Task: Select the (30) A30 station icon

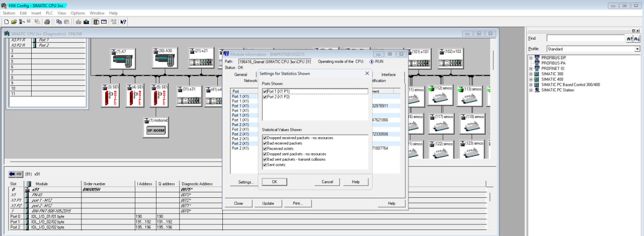Action: coord(165,58)
